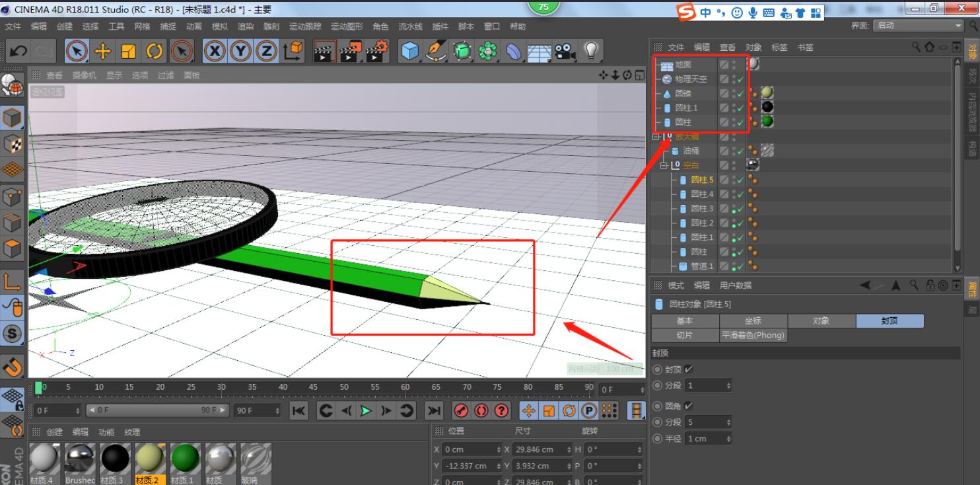
Task: Switch to the 切片 tab
Action: pos(685,335)
